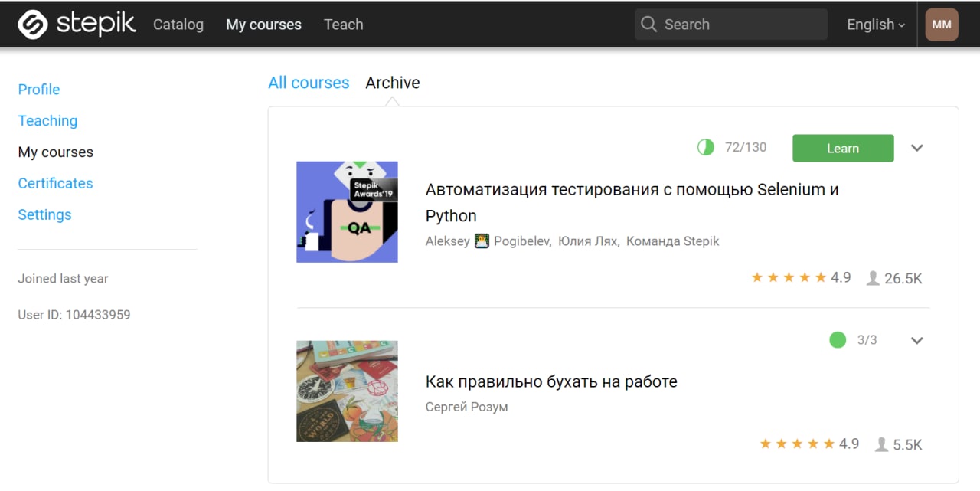
Task: Switch to the All courses tab
Action: (309, 83)
